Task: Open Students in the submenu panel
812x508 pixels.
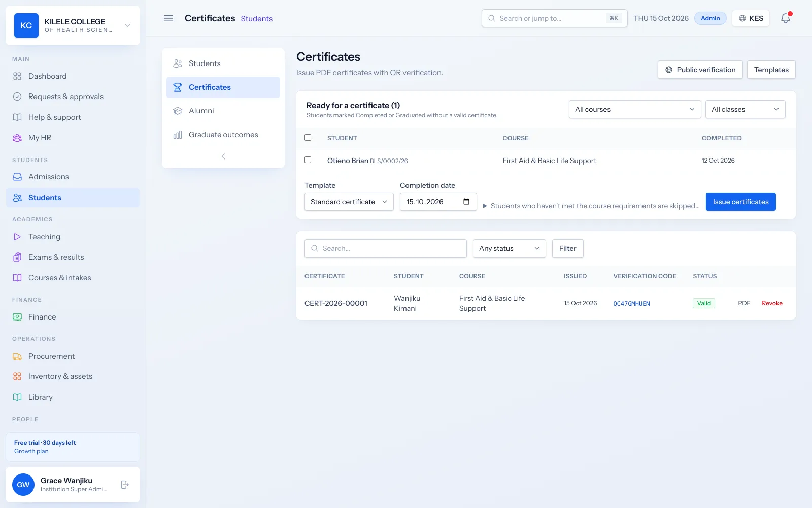Action: [x=223, y=63]
